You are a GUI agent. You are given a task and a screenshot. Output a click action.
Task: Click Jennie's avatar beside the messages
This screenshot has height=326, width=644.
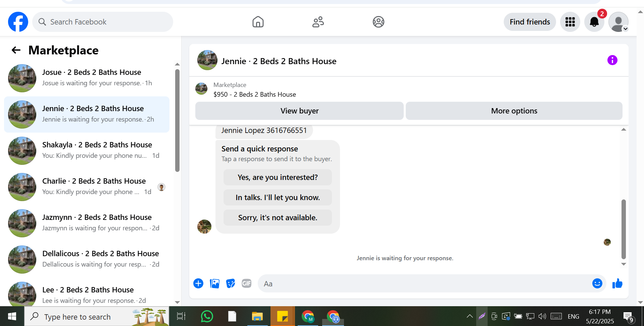click(x=204, y=227)
